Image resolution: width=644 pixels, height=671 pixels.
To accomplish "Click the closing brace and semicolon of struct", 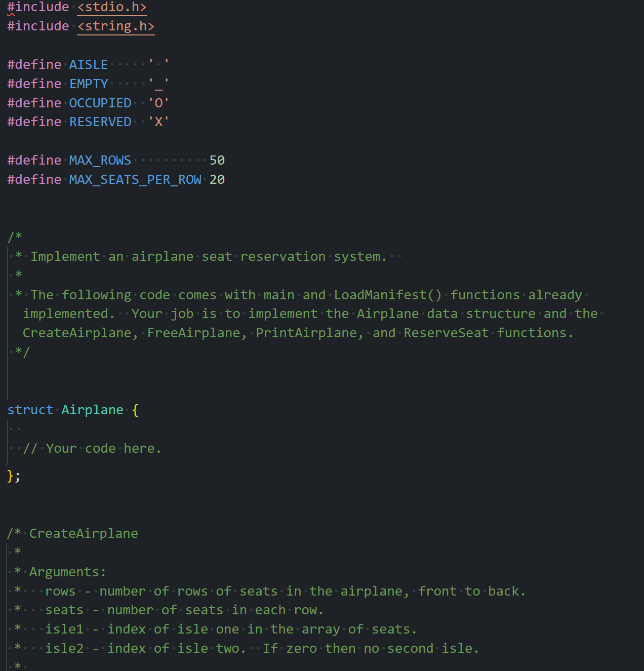I will 14,476.
